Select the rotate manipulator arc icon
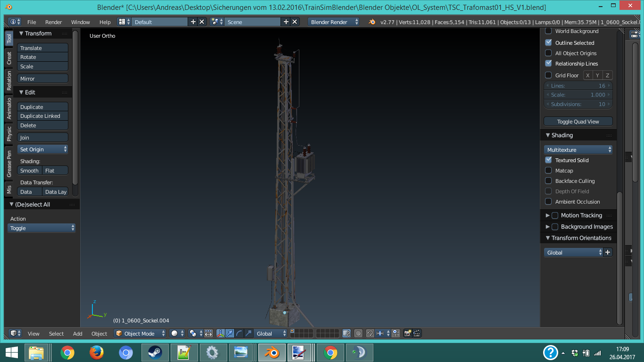Image resolution: width=644 pixels, height=362 pixels. (x=239, y=333)
